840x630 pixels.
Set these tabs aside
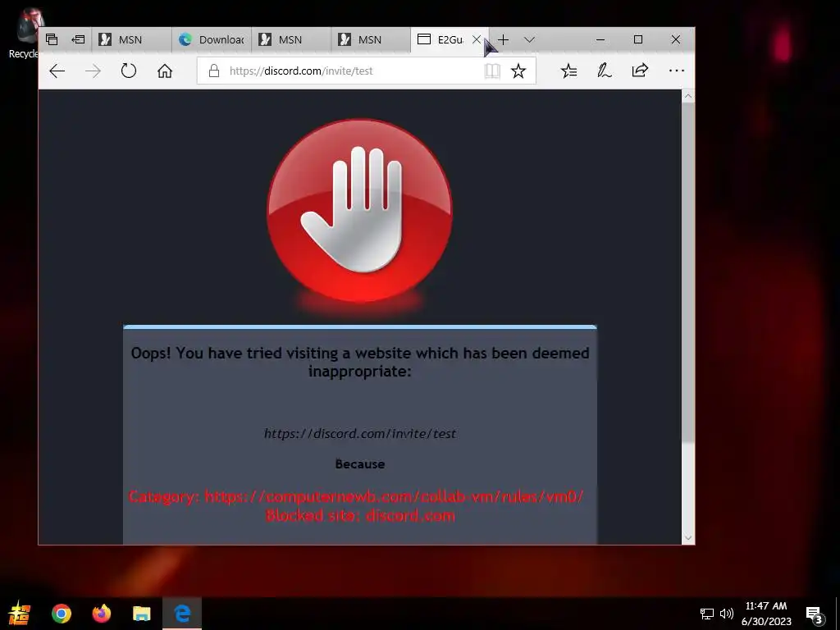(78, 39)
